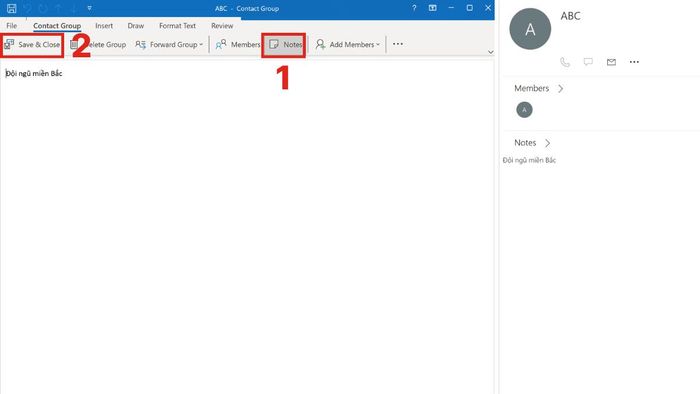700x394 pixels.
Task: Click Save & Close
Action: click(x=32, y=45)
